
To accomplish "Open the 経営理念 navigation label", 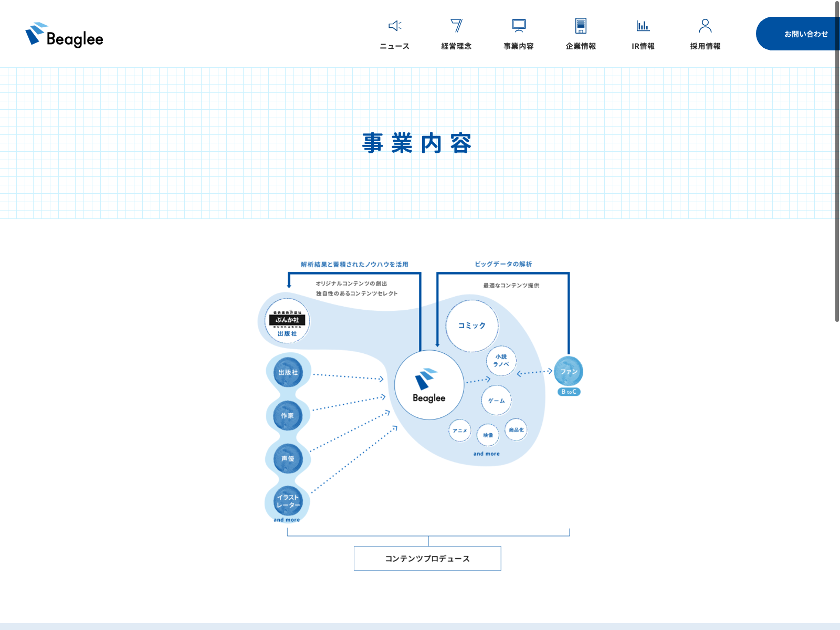I will click(x=456, y=46).
